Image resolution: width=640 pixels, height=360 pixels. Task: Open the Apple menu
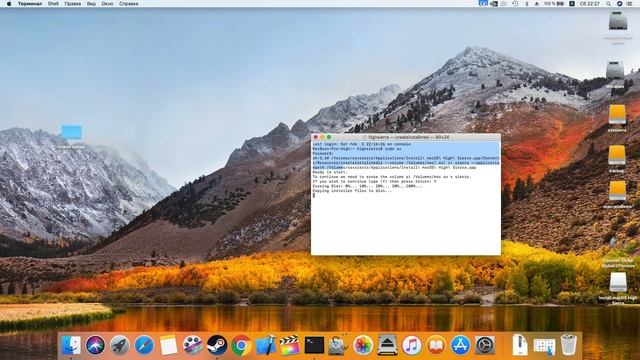tap(9, 4)
